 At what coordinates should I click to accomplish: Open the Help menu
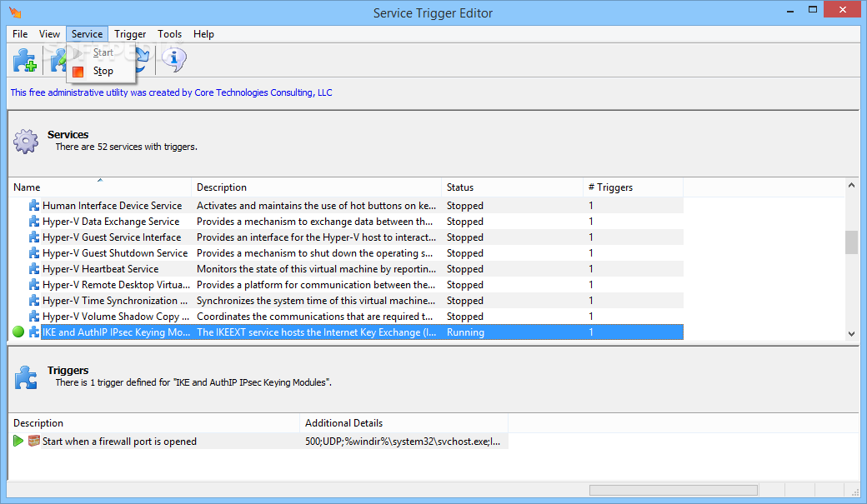[203, 33]
